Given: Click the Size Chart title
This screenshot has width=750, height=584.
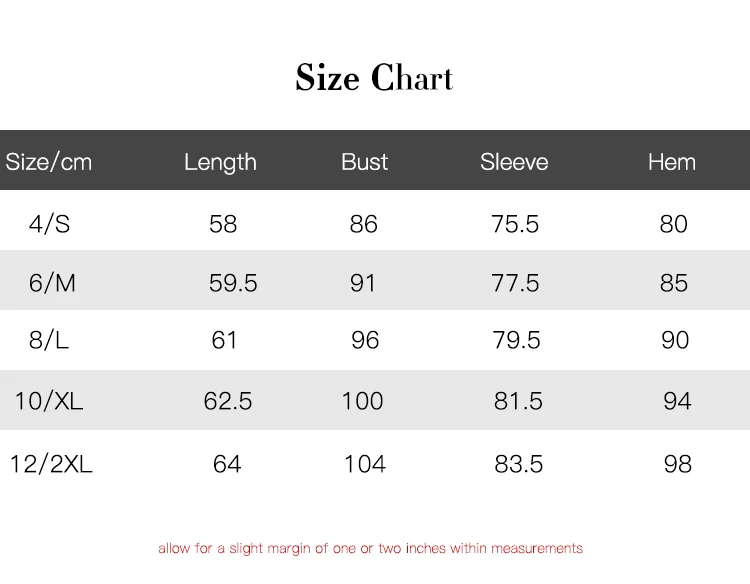Looking at the screenshot, I should pyautogui.click(x=374, y=78).
